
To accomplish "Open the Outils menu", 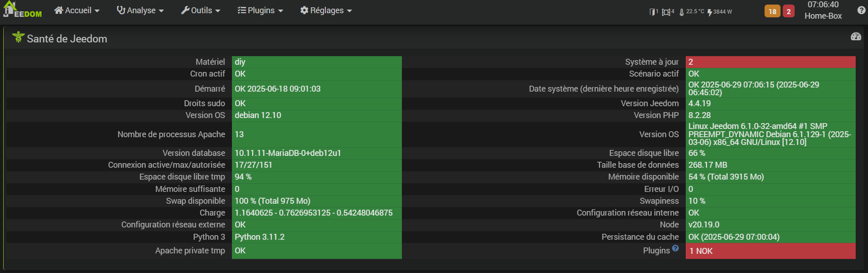I will (x=200, y=10).
